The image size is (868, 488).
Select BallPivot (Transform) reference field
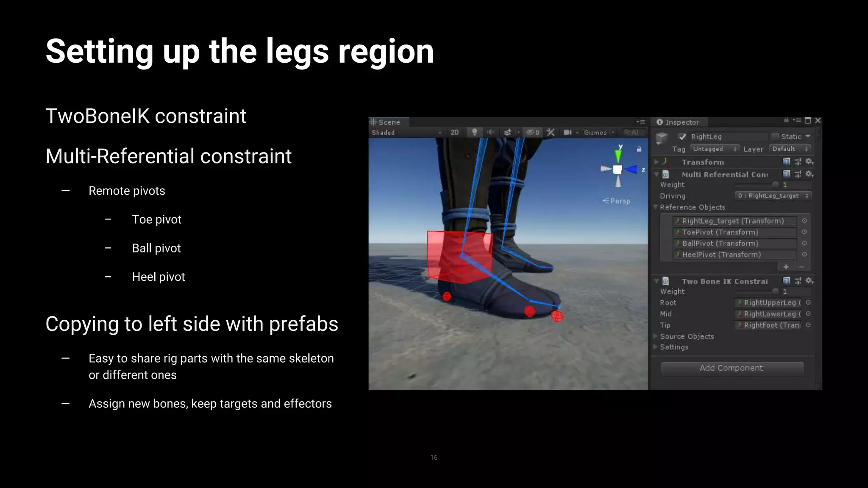(x=734, y=243)
